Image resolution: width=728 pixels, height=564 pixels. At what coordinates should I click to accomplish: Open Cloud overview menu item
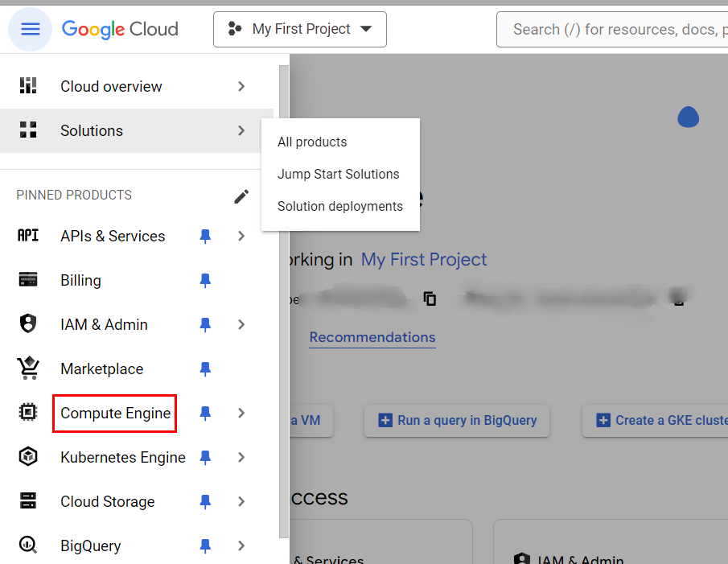[111, 86]
